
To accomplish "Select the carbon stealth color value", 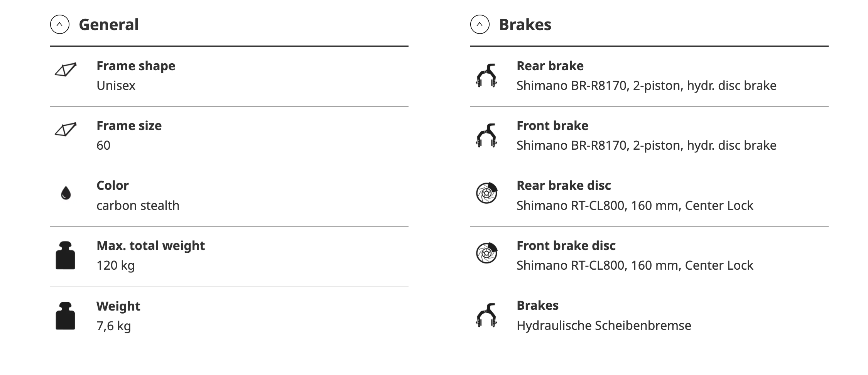I will 138,206.
